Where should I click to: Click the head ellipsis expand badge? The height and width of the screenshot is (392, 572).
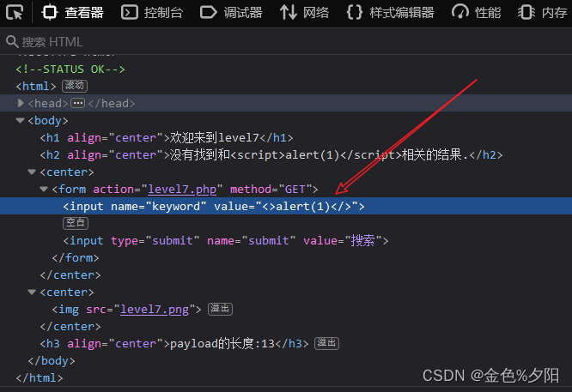pos(77,103)
